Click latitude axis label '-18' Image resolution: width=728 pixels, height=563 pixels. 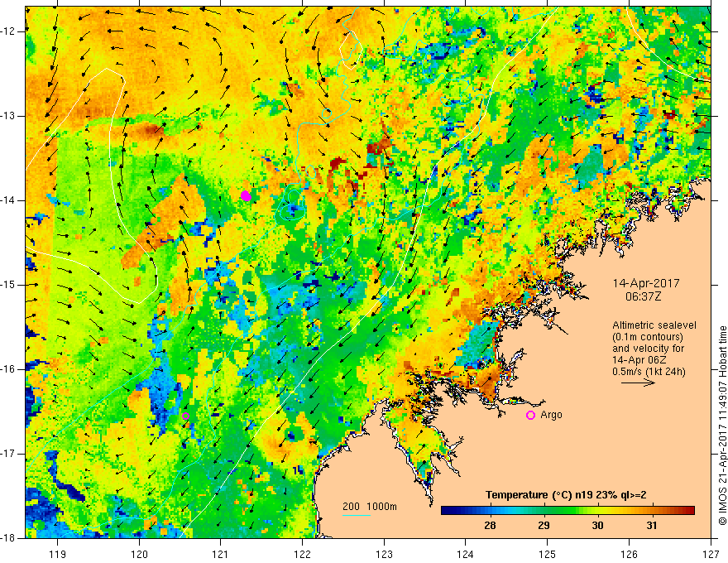coord(8,537)
